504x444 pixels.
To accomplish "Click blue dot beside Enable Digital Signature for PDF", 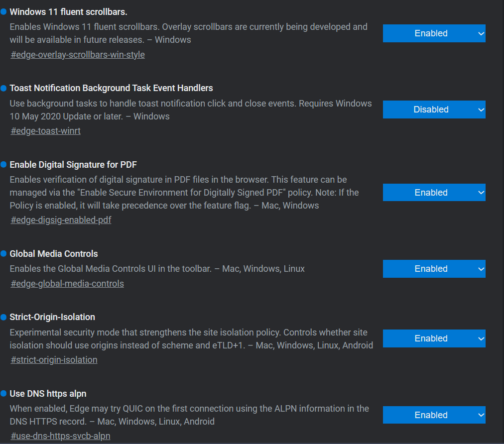I will 3,164.
